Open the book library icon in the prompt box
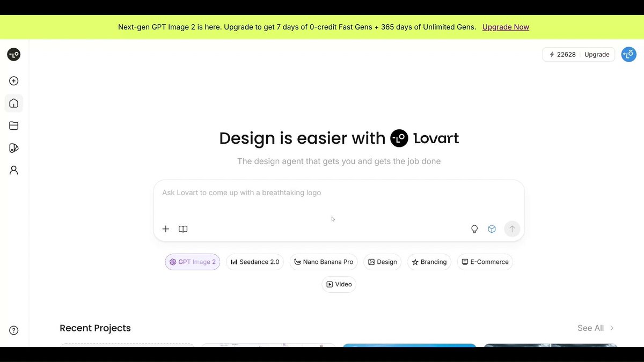Viewport: 644px width, 362px height. [x=183, y=229]
